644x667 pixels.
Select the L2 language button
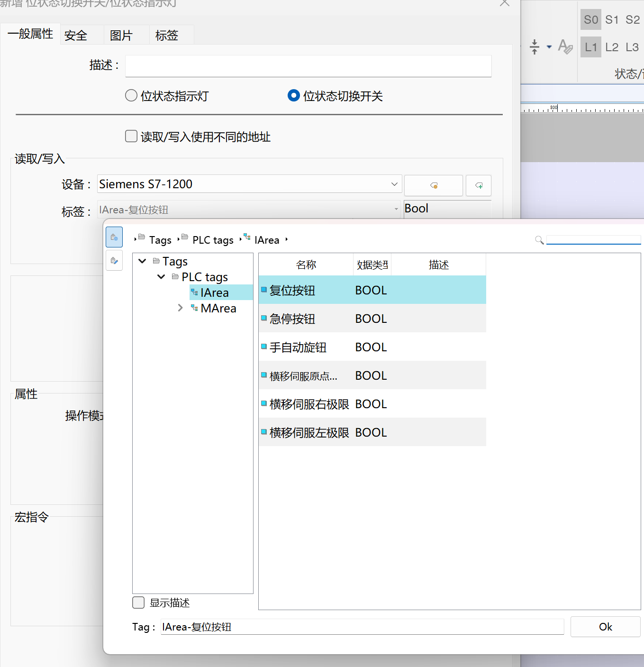(611, 47)
